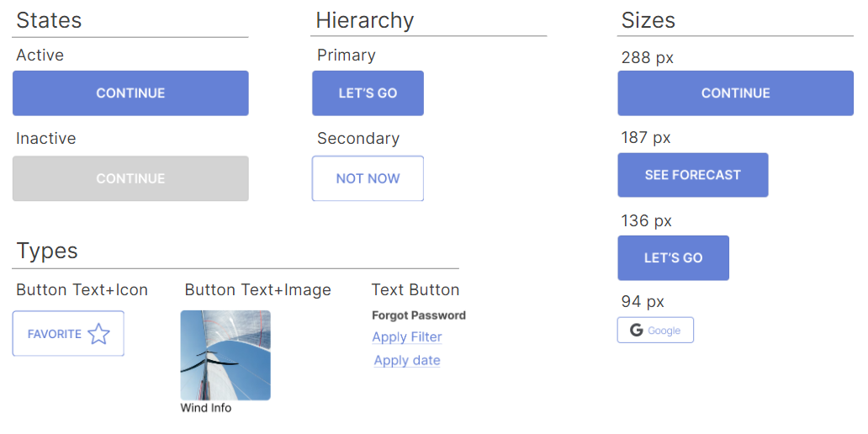Click the LET'S GO button under Sizes
This screenshot has height=434, width=868.
673,258
